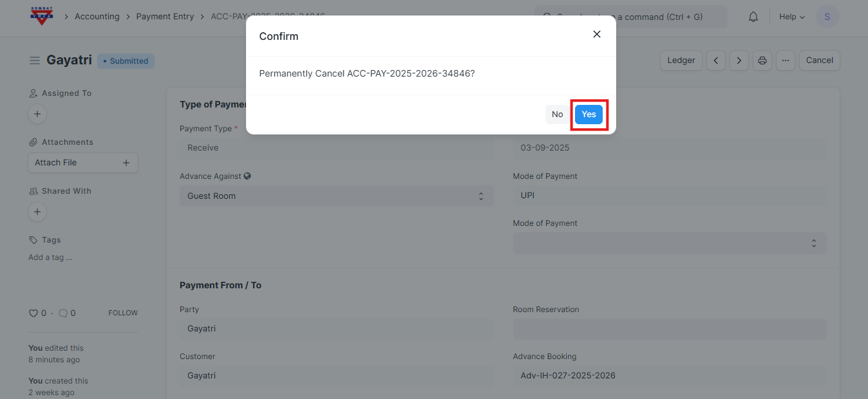This screenshot has width=868, height=399.
Task: Open the three-dots more options menu
Action: [x=785, y=60]
